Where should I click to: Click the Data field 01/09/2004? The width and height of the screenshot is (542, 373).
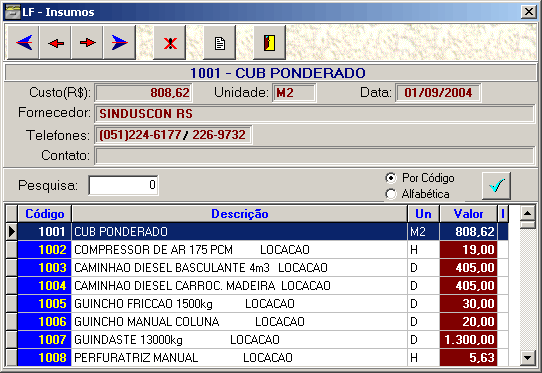438,93
